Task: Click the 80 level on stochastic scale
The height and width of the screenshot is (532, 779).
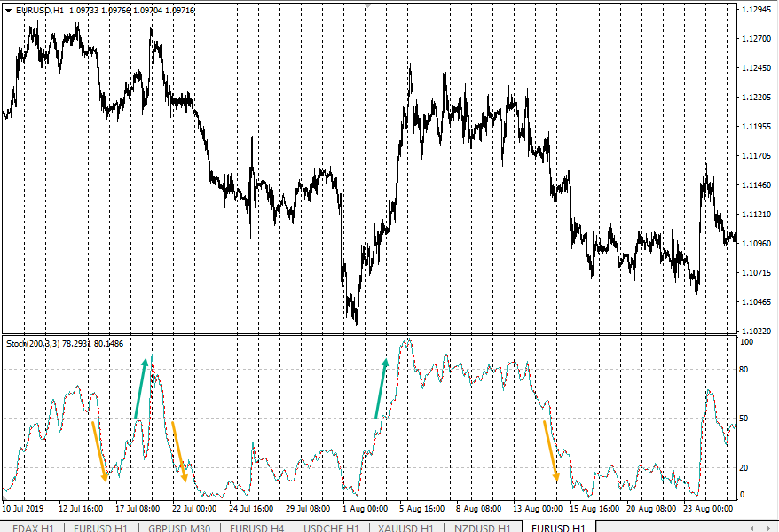Action: tap(746, 369)
